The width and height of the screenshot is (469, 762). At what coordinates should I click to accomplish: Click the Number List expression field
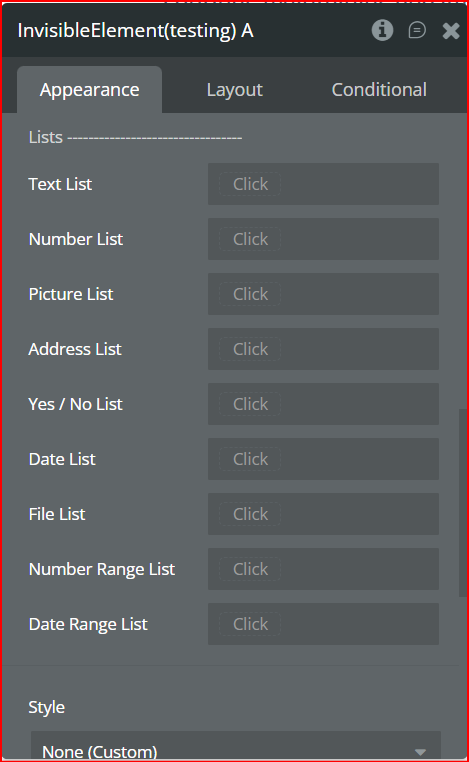(x=323, y=239)
